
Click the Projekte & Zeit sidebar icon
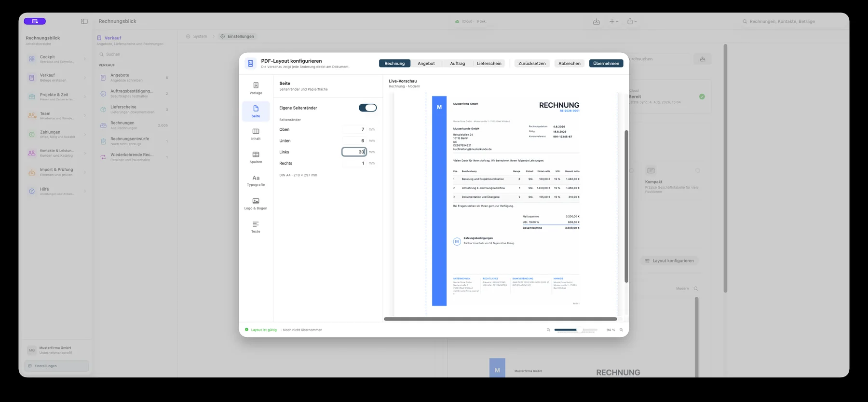point(32,97)
